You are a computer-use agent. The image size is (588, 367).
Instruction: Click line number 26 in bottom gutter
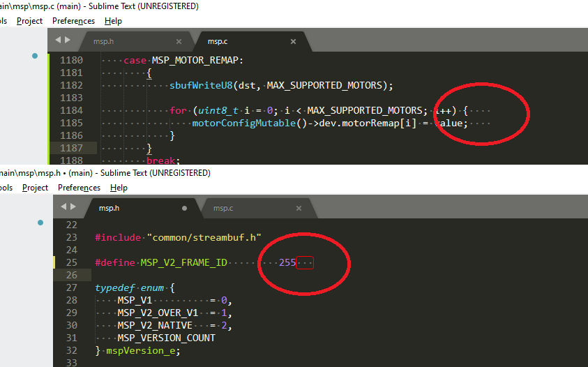72,275
